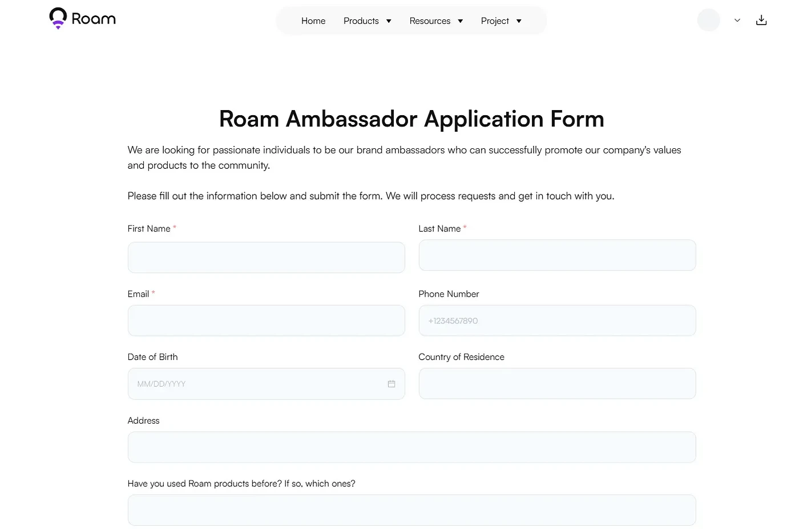The image size is (799, 532).
Task: Click the Last Name label
Action: click(439, 229)
